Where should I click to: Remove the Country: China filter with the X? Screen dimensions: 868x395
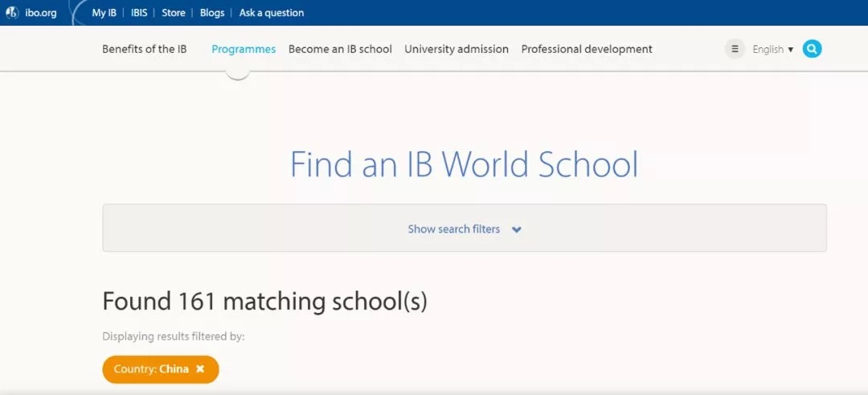click(200, 369)
